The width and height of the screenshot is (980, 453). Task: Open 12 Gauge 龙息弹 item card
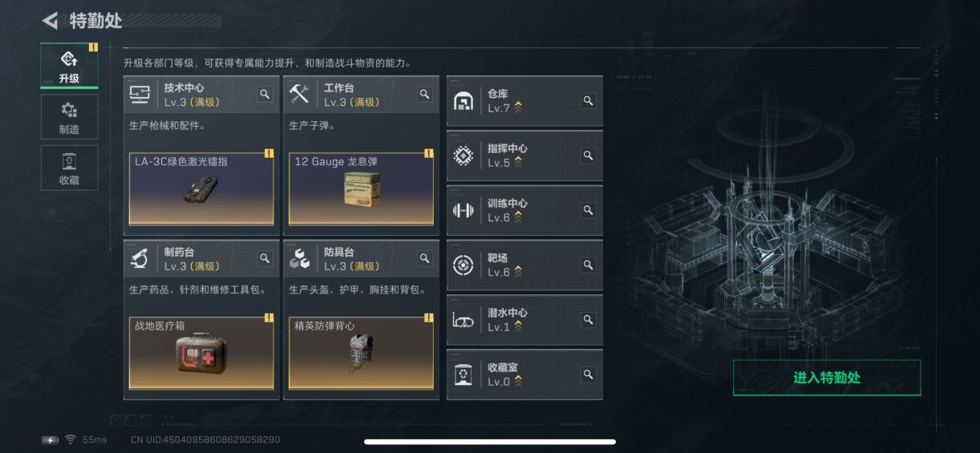pyautogui.click(x=361, y=188)
